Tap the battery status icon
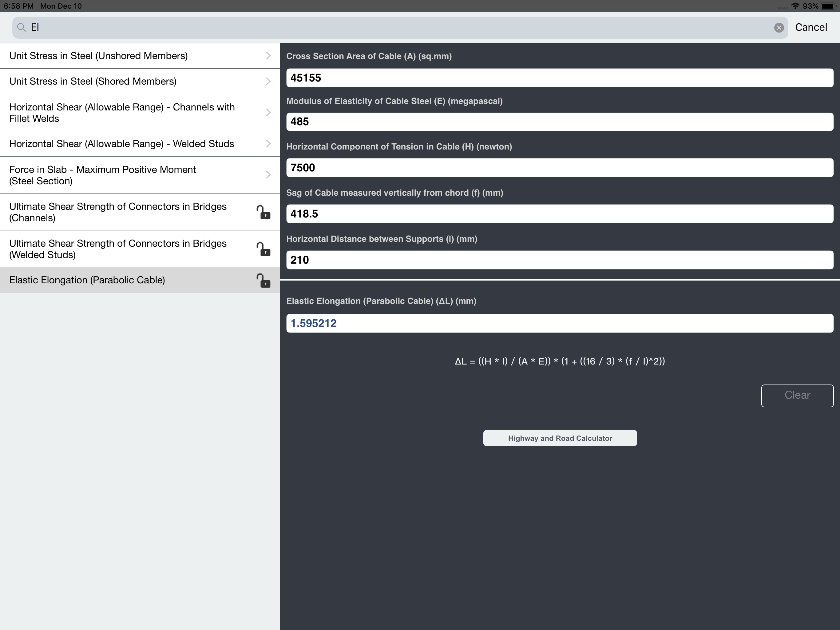The image size is (840, 630). [828, 6]
